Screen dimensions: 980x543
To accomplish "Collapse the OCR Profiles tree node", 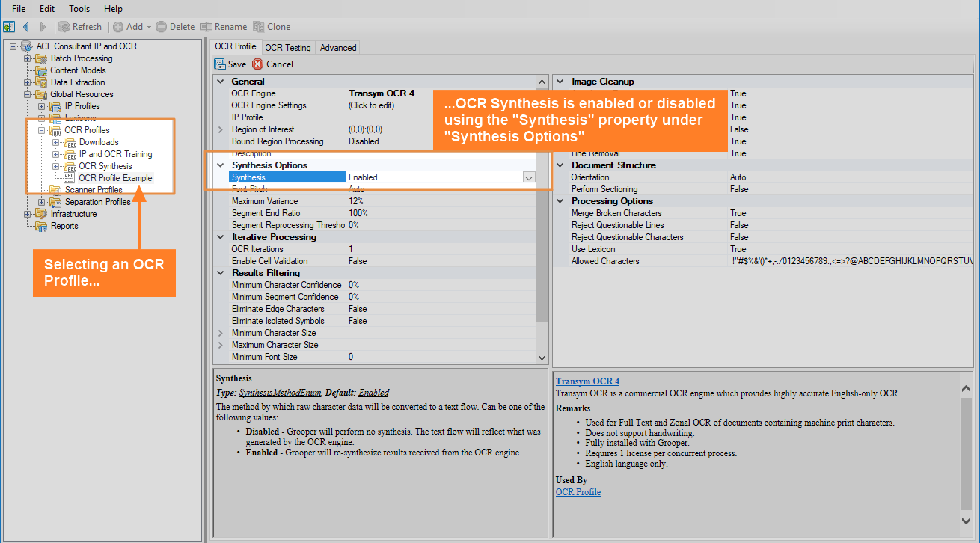I will coord(42,130).
